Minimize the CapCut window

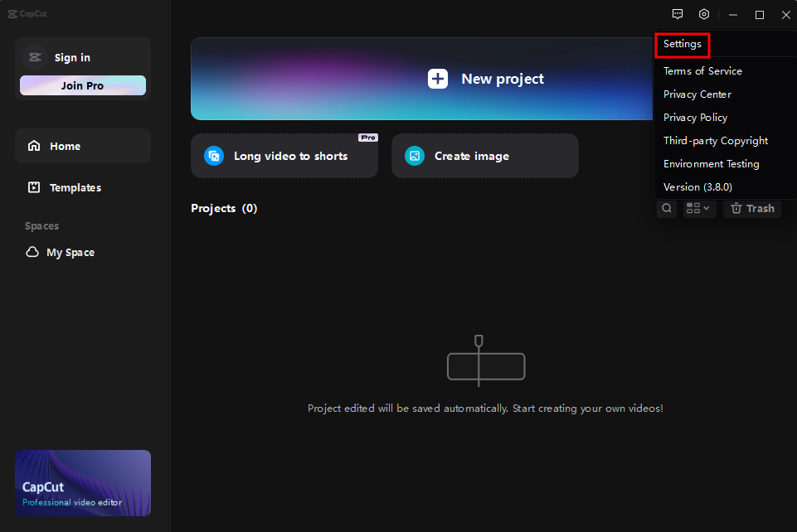tap(733, 15)
